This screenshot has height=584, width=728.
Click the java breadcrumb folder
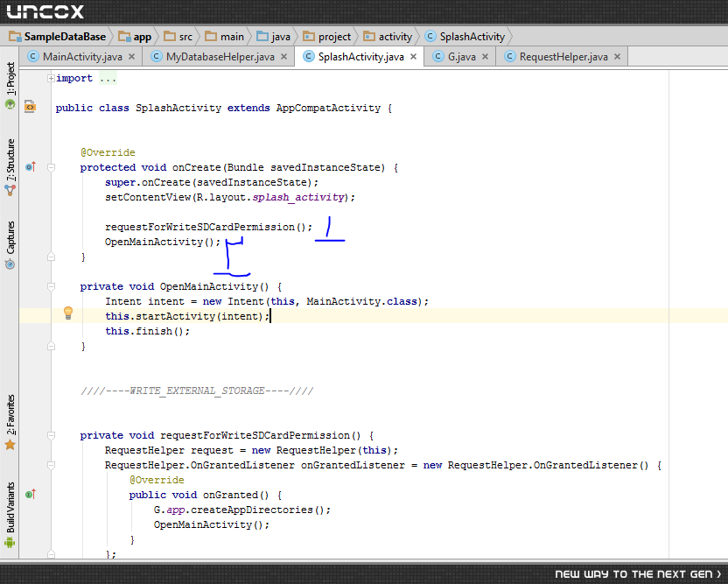[274, 37]
